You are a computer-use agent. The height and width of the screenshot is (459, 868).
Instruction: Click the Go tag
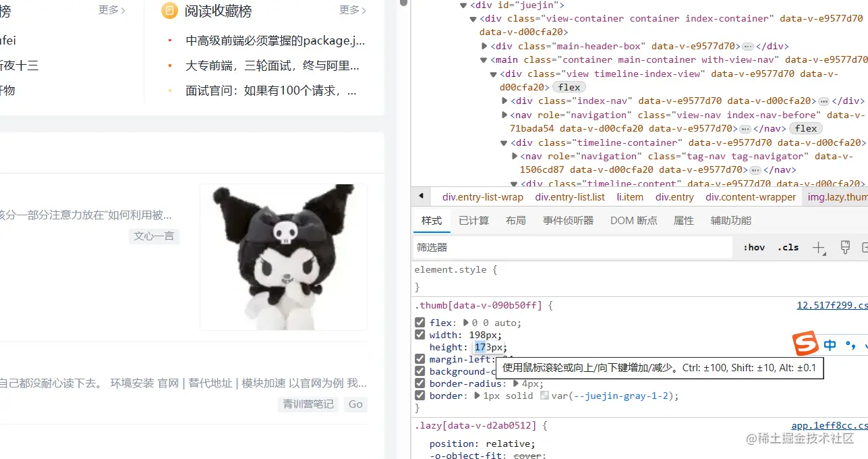pyautogui.click(x=355, y=404)
